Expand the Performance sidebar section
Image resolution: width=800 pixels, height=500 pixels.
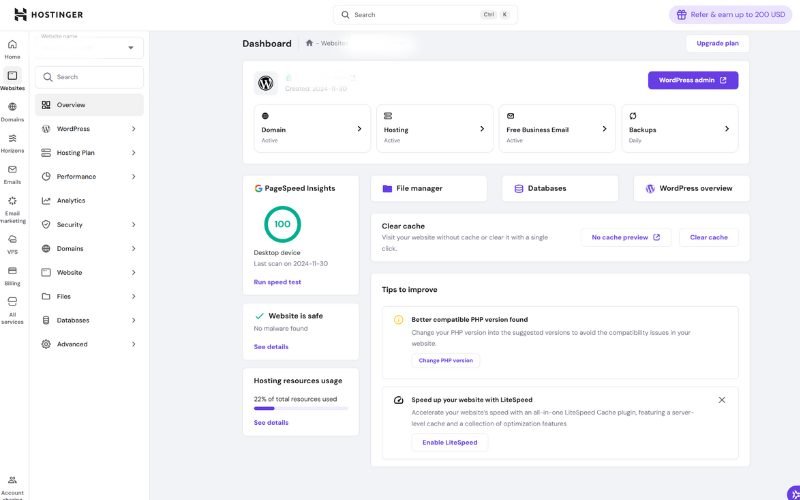click(x=133, y=177)
